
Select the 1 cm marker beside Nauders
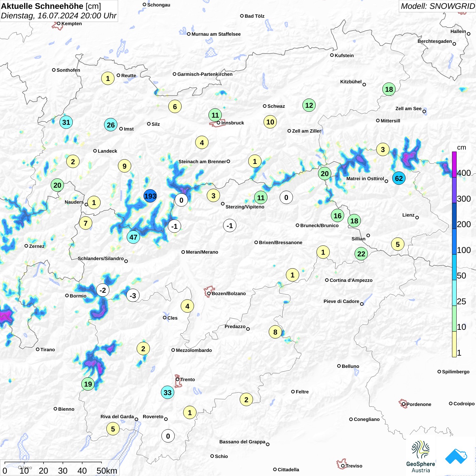(94, 203)
